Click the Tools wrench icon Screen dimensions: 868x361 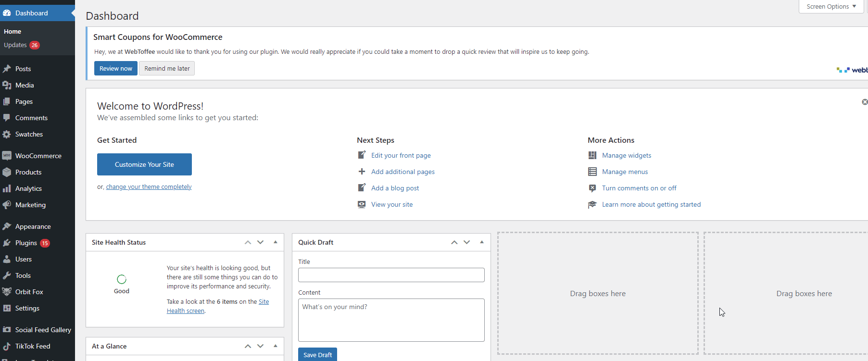pos(7,275)
